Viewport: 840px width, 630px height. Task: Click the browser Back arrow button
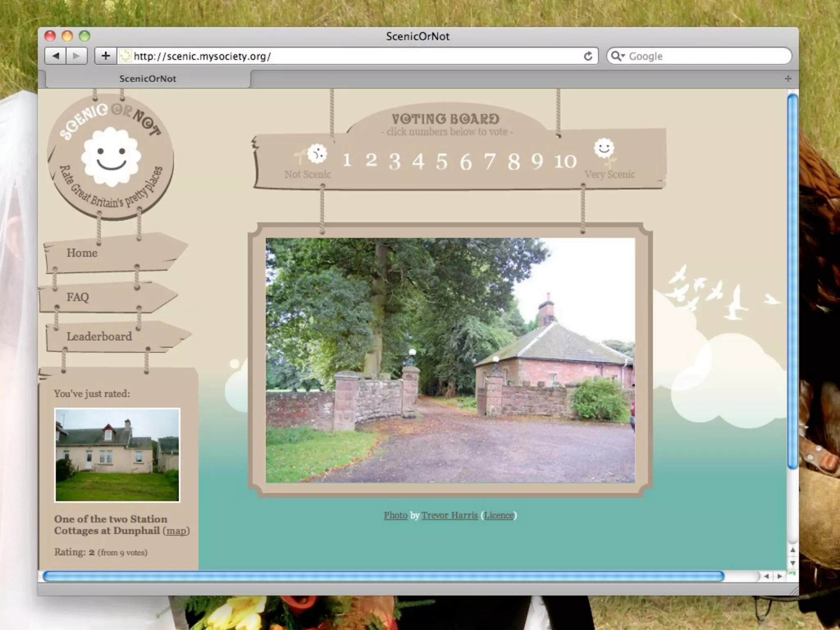[x=56, y=56]
